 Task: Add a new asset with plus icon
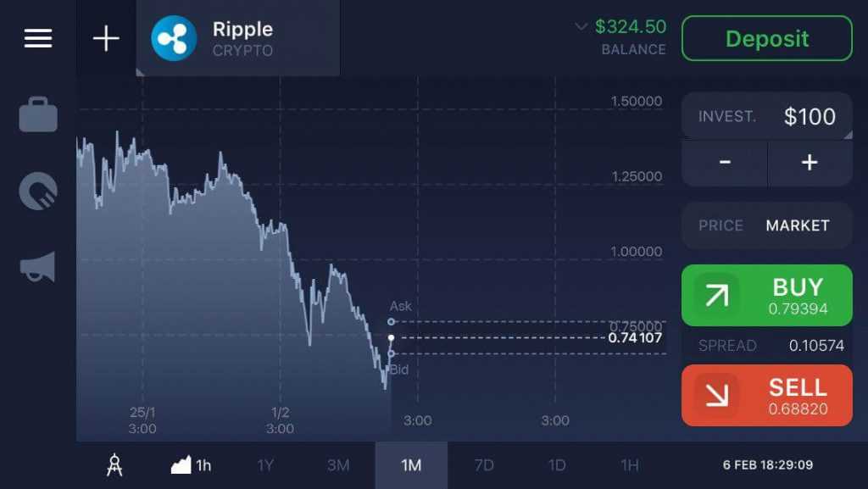pos(106,39)
